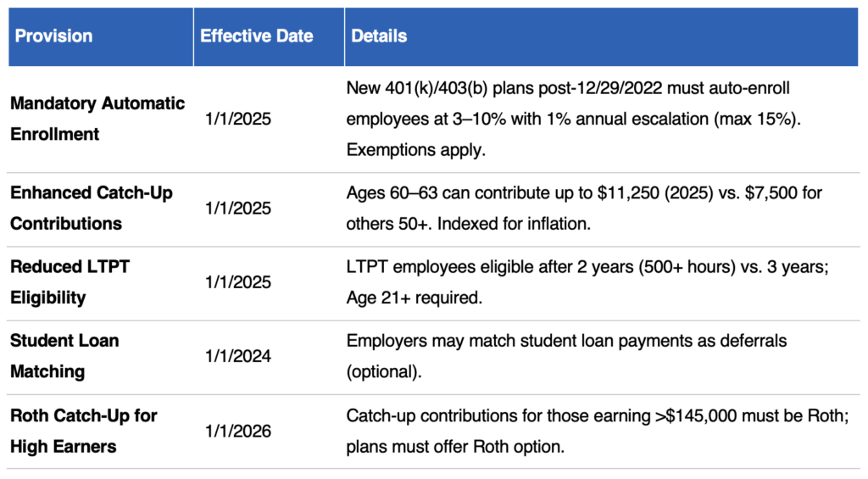The width and height of the screenshot is (868, 479).
Task: Click the 1/1/2024 Student Loan Matching date
Action: coord(238,356)
